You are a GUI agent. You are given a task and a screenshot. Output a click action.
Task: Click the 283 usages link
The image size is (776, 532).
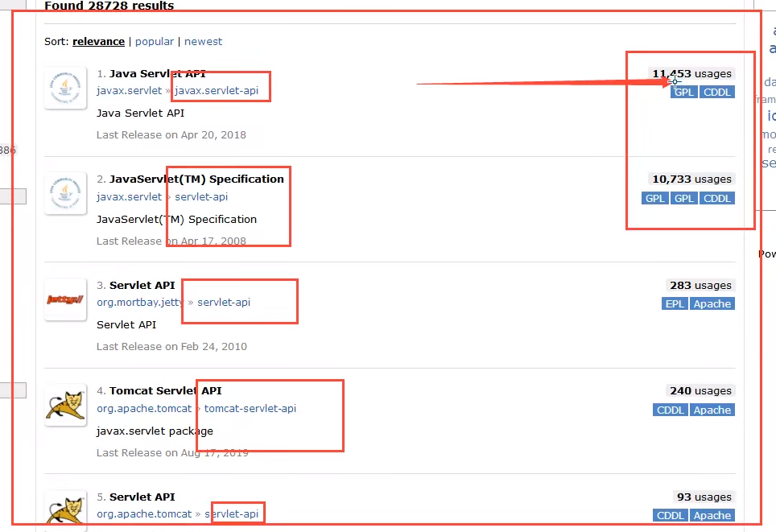tap(700, 286)
